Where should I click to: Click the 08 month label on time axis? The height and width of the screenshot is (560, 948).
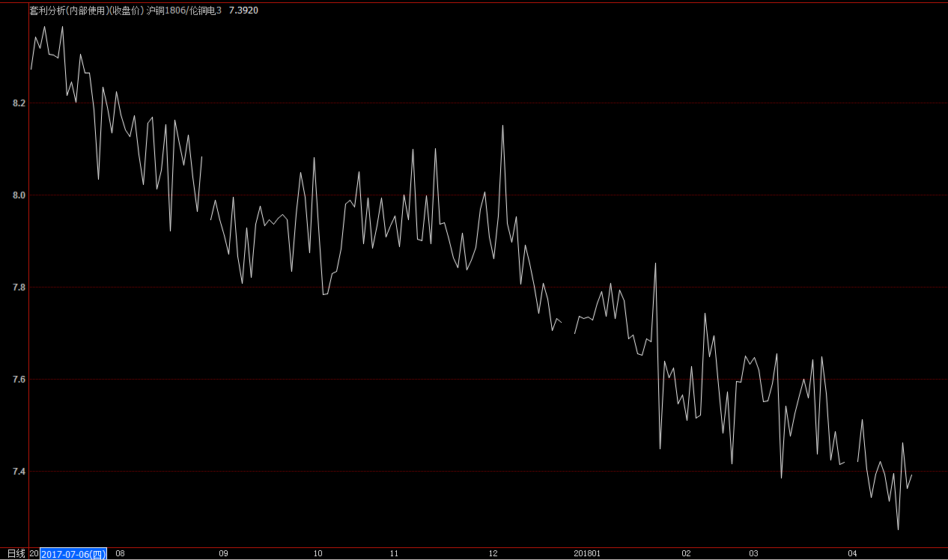click(x=121, y=554)
